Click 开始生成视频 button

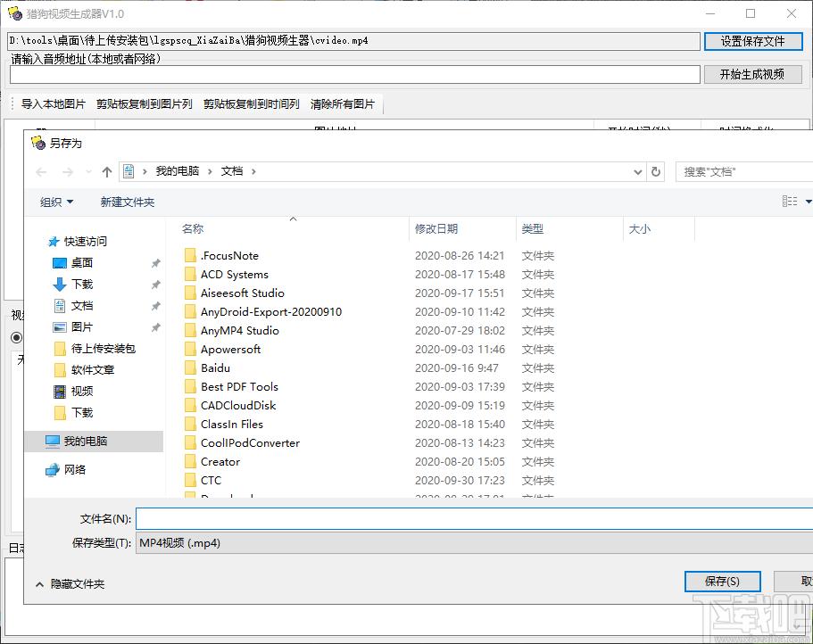752,74
